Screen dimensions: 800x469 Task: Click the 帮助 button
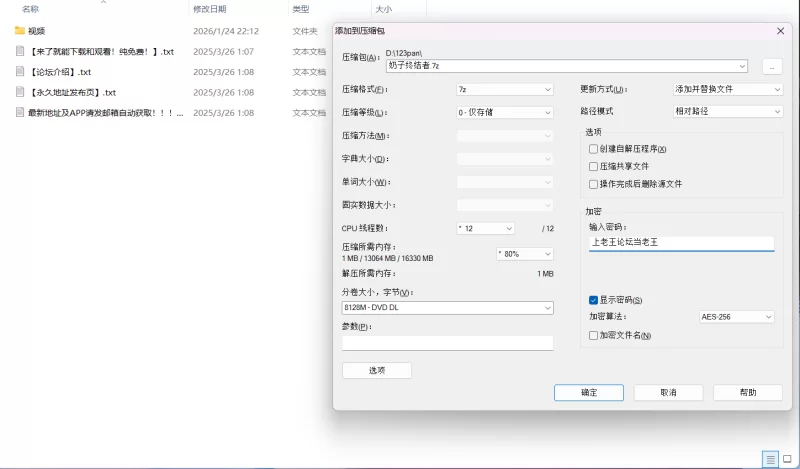point(748,392)
